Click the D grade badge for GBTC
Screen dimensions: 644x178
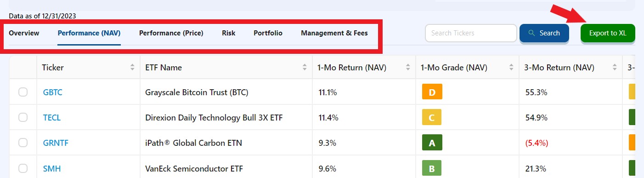(x=432, y=92)
